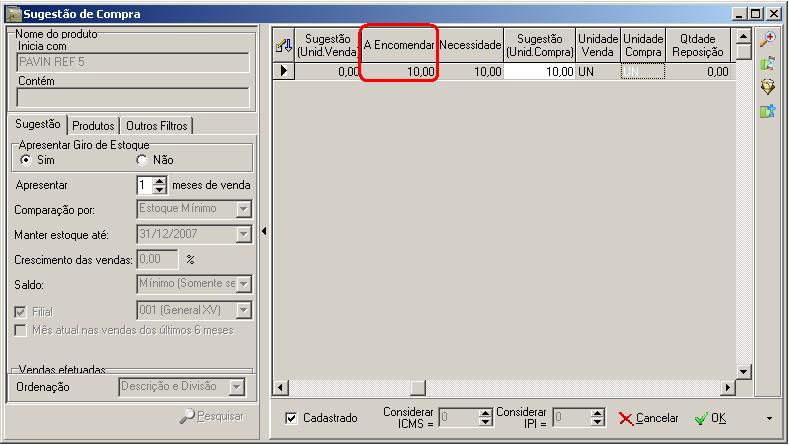Open the small arrow menu beside OK
789x445 pixels.
769,419
